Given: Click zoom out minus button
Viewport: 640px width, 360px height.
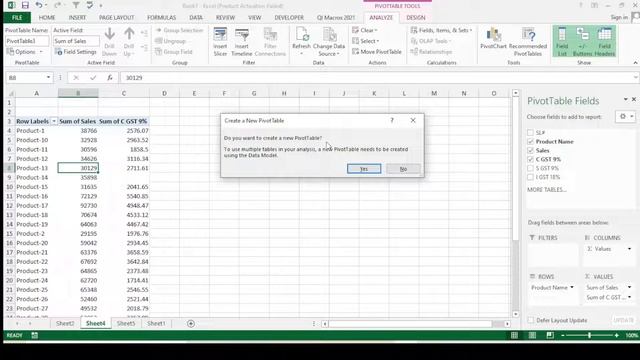Looking at the screenshot, I should pyautogui.click(x=563, y=335).
